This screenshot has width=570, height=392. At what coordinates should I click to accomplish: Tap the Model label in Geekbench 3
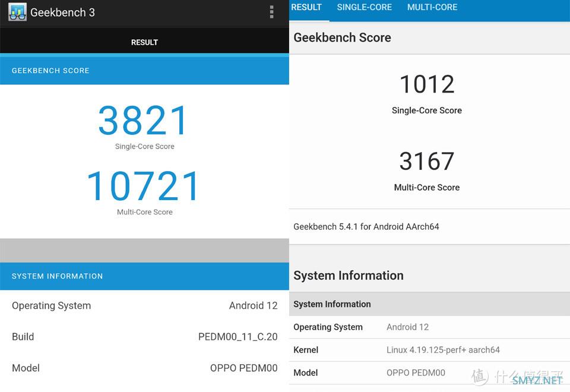click(x=26, y=368)
